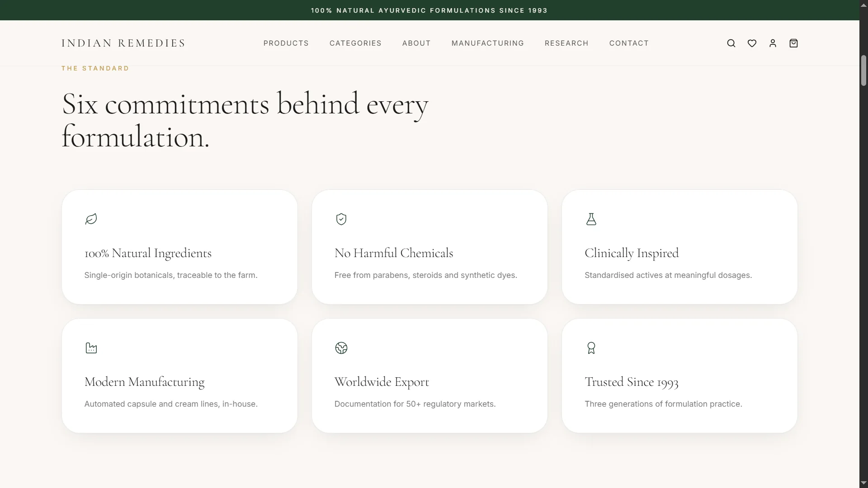Click the 'No Harmful Chemicals' card title
The height and width of the screenshot is (488, 868).
click(394, 253)
